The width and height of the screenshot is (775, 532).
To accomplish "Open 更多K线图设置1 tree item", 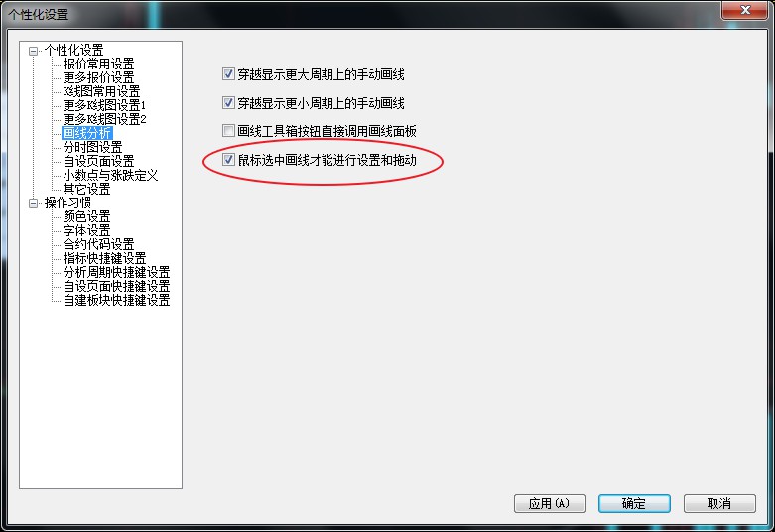I will point(104,105).
